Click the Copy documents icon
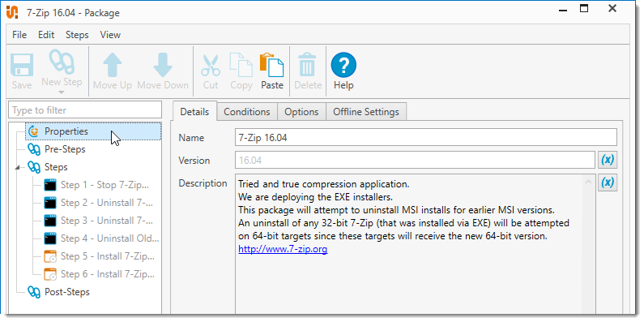 [241, 65]
